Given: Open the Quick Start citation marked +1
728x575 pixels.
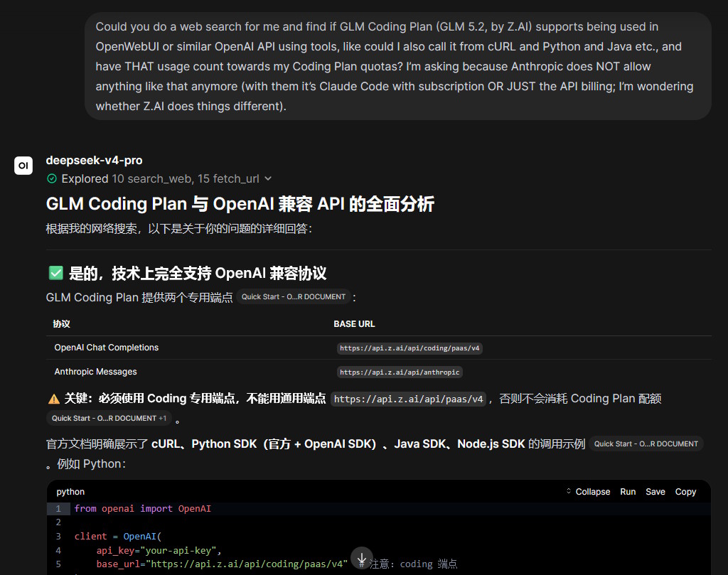Looking at the screenshot, I should click(x=109, y=418).
